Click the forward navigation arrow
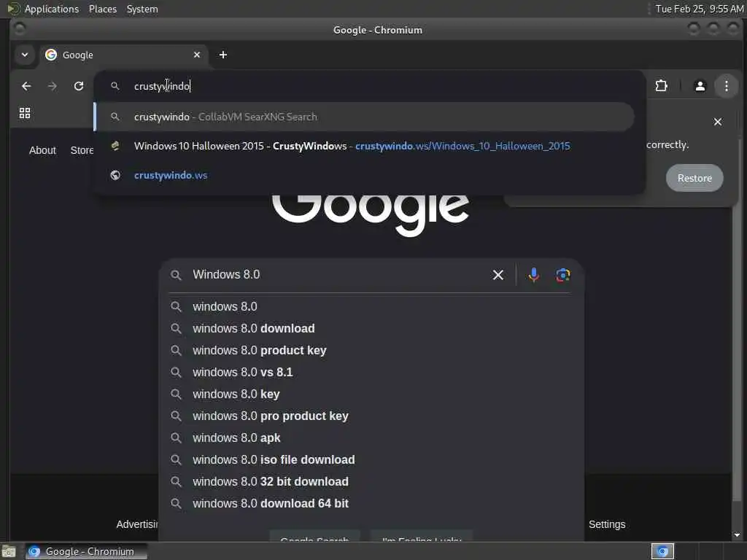This screenshot has height=560, width=747. tap(53, 86)
